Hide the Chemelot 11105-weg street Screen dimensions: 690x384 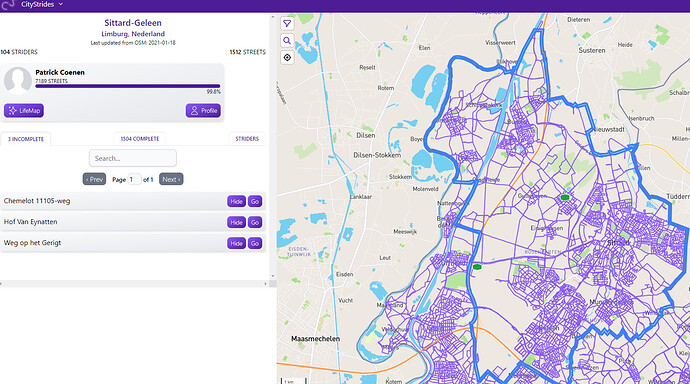click(x=236, y=201)
